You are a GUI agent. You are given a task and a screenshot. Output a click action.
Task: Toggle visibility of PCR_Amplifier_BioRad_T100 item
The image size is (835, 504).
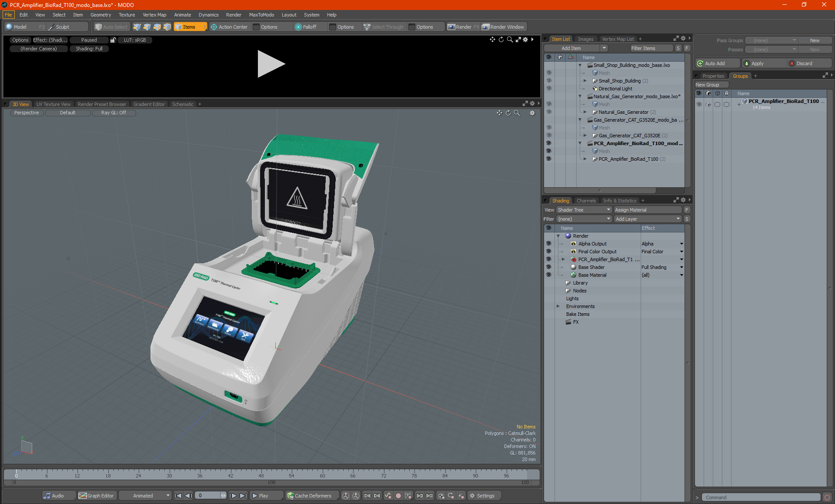[548, 159]
